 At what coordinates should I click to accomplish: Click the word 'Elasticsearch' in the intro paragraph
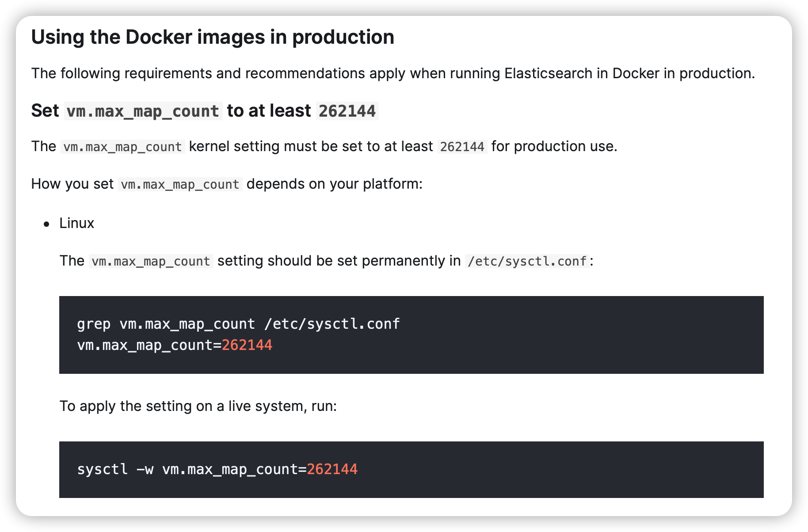click(x=548, y=73)
